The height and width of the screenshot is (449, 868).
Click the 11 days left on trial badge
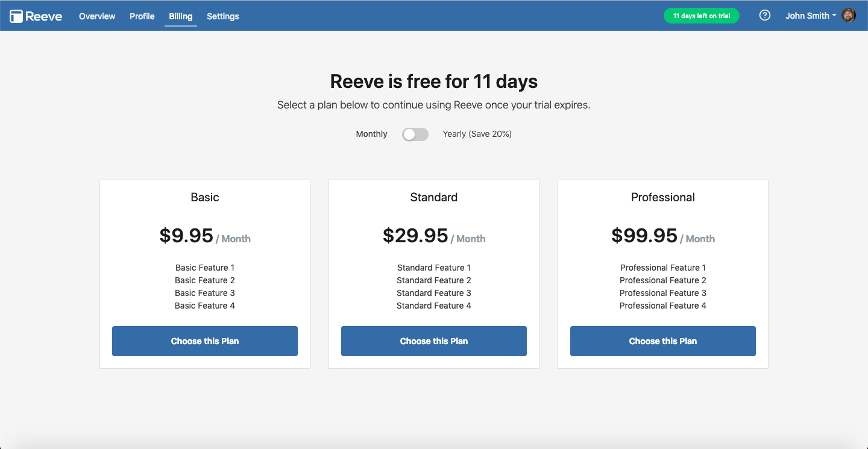pyautogui.click(x=702, y=16)
